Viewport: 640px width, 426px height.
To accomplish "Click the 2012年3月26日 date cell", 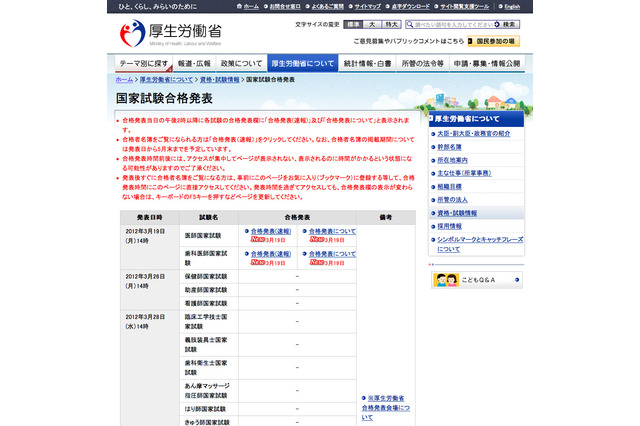I will pyautogui.click(x=150, y=290).
